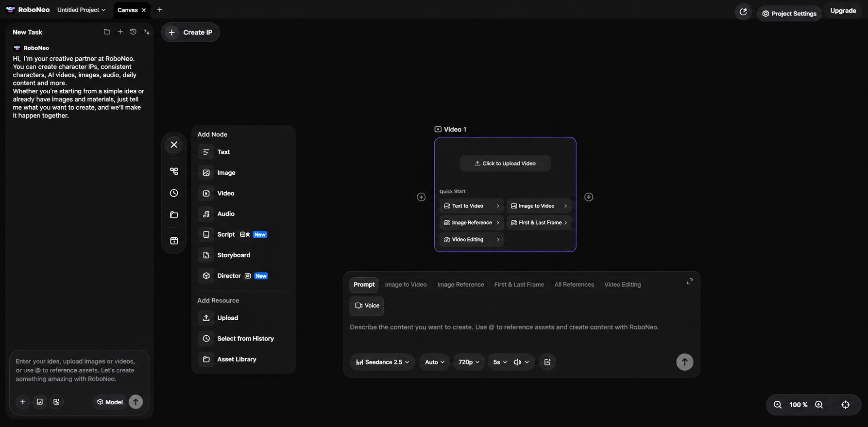The height and width of the screenshot is (427, 868).
Task: Start a new task with the plus icon
Action: click(120, 32)
